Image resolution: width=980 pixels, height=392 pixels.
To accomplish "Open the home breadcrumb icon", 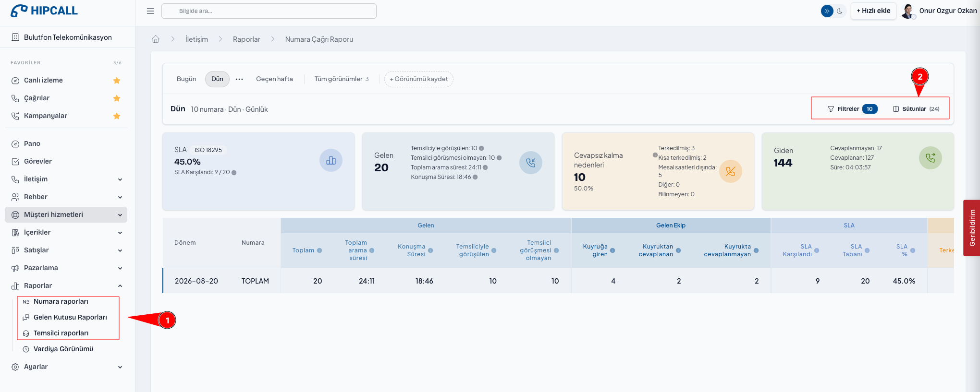I will click(x=156, y=39).
